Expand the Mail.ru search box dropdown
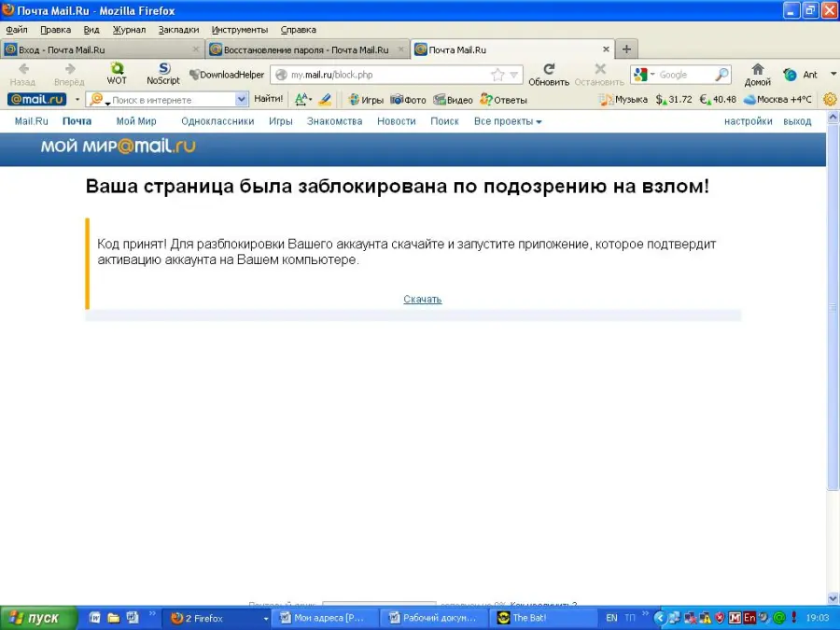 [241, 99]
